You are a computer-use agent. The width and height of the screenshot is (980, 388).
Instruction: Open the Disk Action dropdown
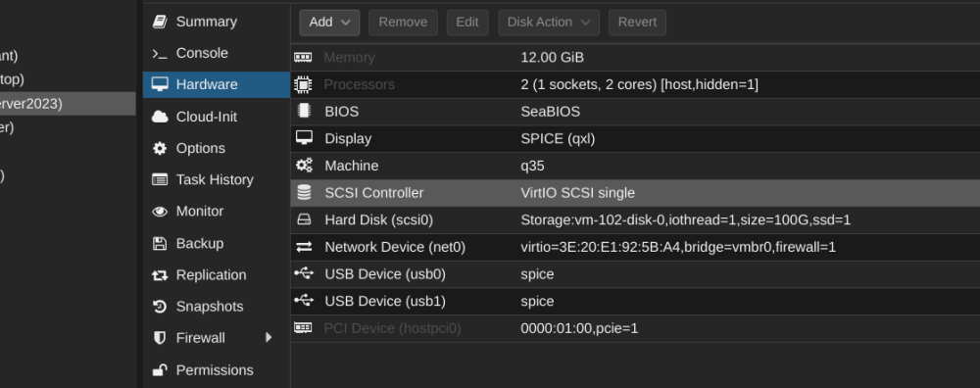[x=549, y=23]
